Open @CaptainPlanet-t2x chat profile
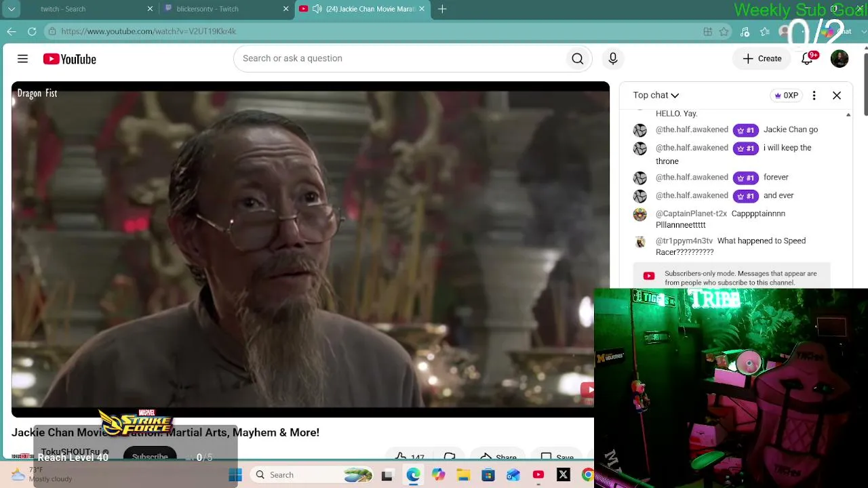 (691, 213)
